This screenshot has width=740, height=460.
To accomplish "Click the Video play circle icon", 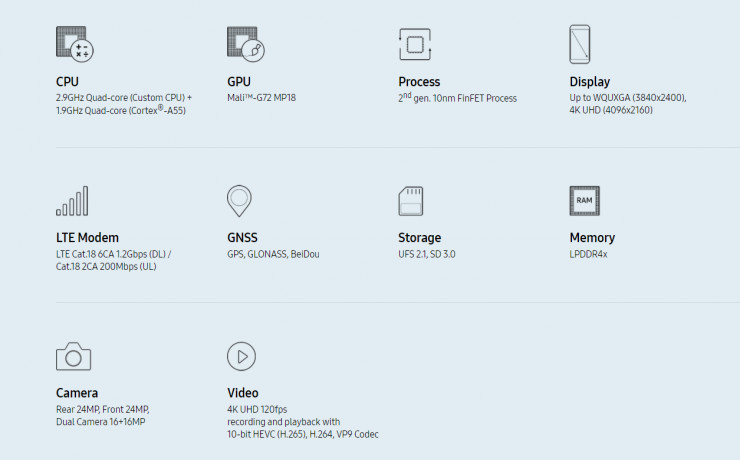I will pos(241,357).
